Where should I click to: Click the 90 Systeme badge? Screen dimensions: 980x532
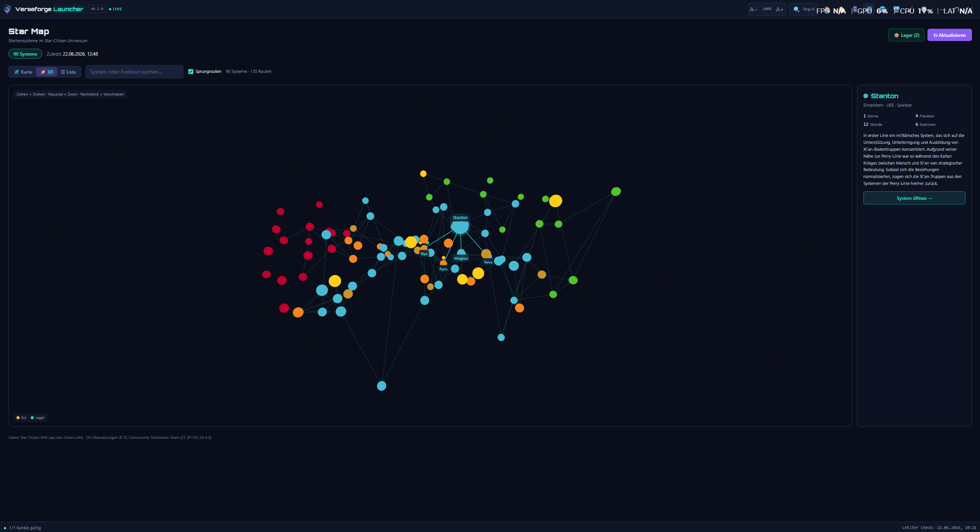tap(25, 54)
